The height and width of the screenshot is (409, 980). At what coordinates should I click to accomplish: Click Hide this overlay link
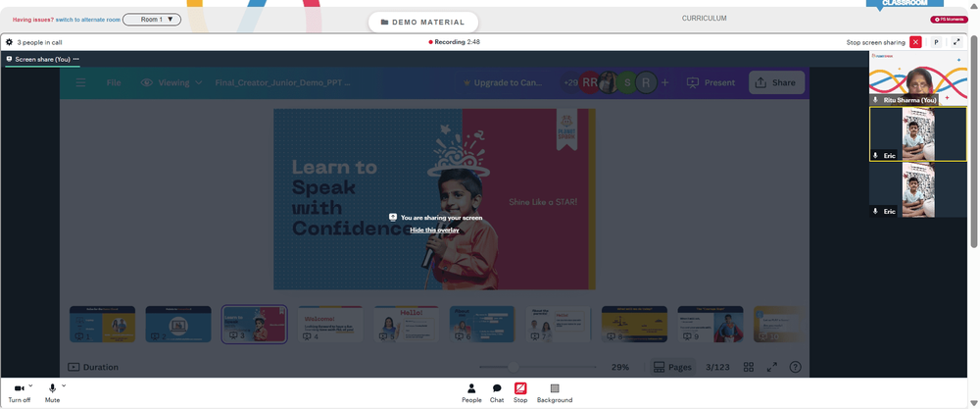coord(434,230)
